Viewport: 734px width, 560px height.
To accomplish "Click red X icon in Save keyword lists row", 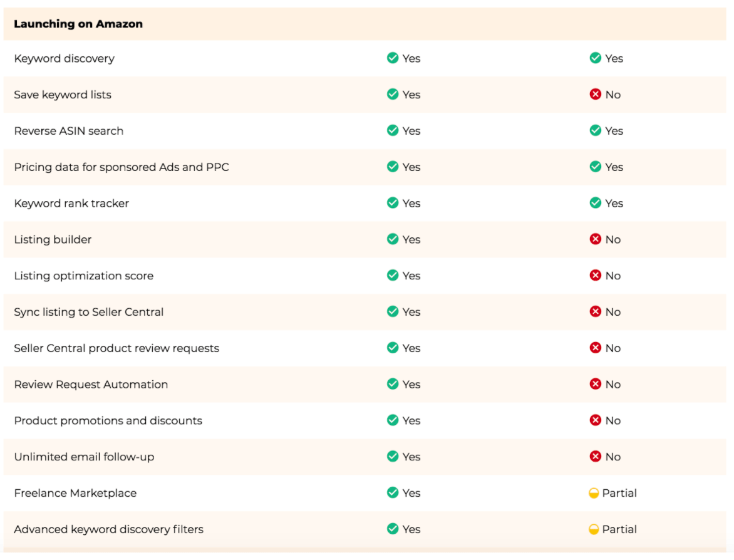I will click(596, 94).
